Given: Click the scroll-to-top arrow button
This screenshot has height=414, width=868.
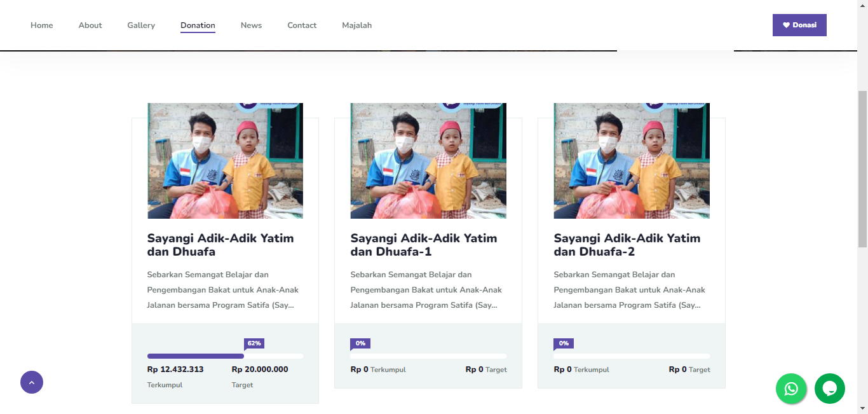Looking at the screenshot, I should tap(32, 382).
